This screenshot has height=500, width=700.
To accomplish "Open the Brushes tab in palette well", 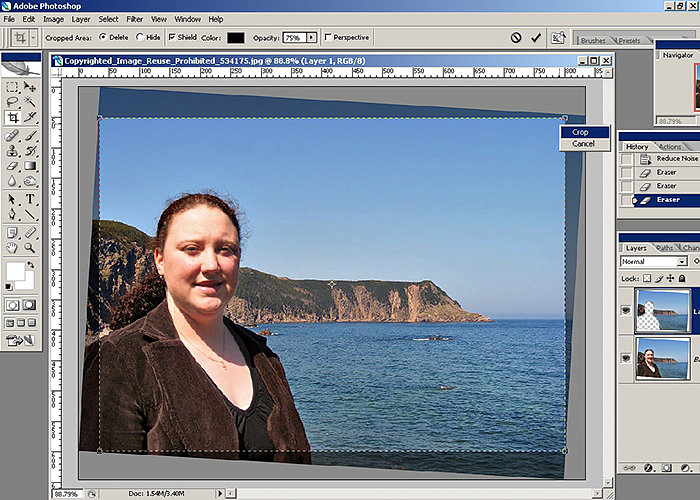I will pyautogui.click(x=593, y=41).
